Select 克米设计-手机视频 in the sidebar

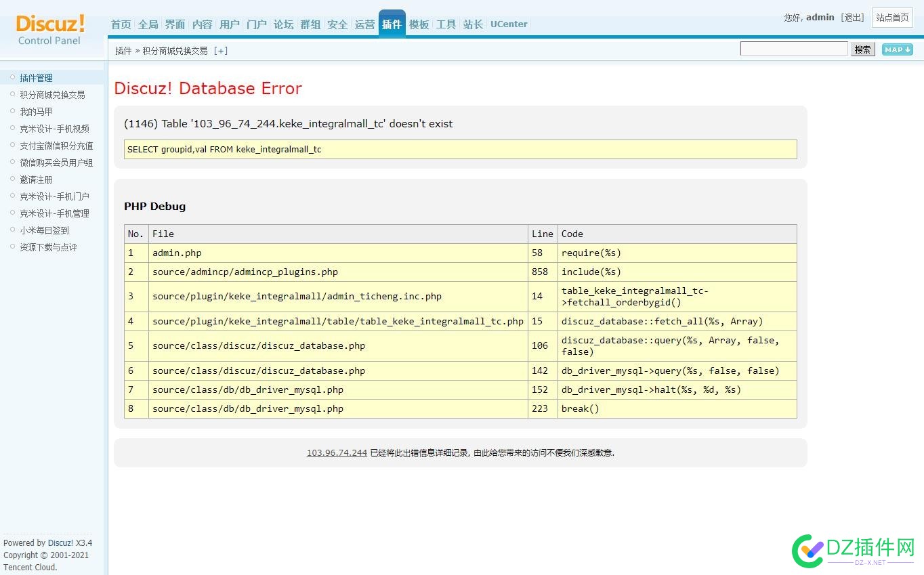click(x=54, y=129)
